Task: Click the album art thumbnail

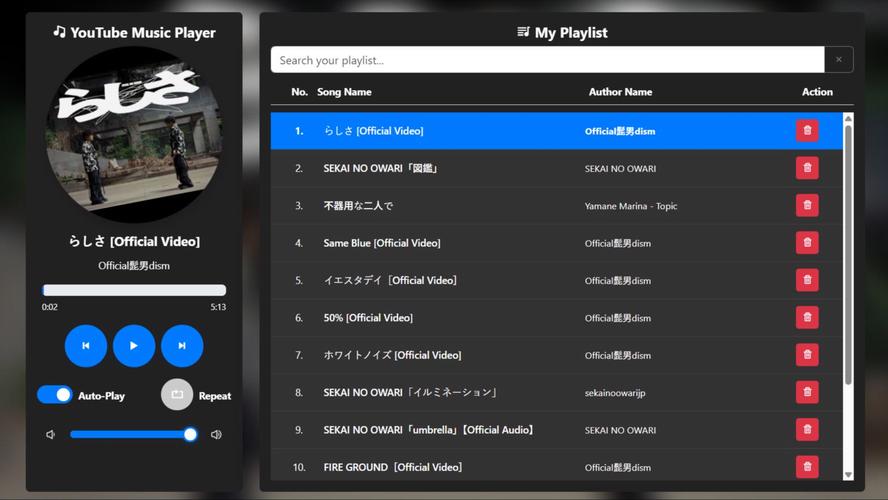Action: pyautogui.click(x=134, y=133)
